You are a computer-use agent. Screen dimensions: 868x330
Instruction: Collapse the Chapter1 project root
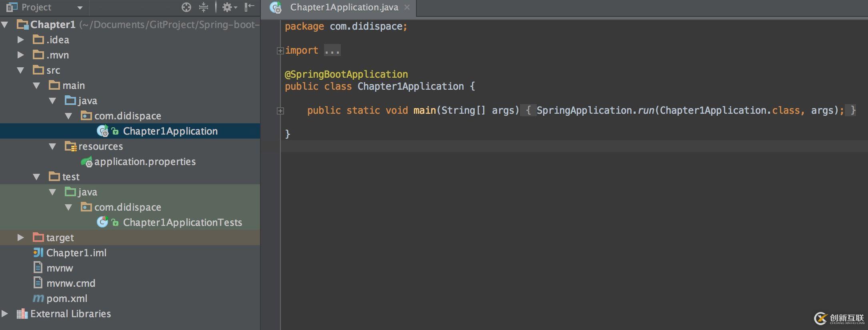click(5, 24)
